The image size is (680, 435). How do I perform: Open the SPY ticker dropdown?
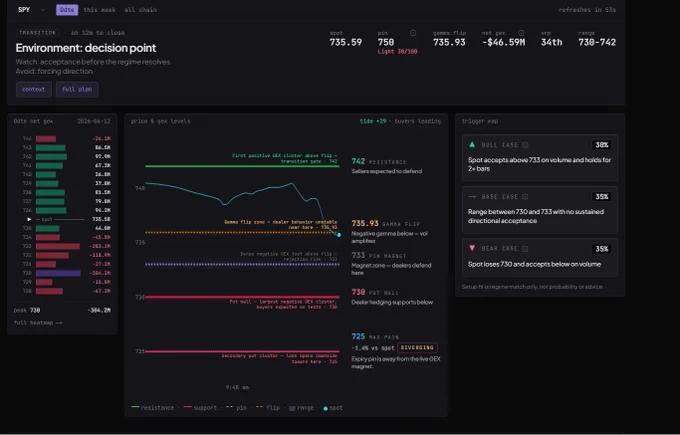pyautogui.click(x=32, y=10)
